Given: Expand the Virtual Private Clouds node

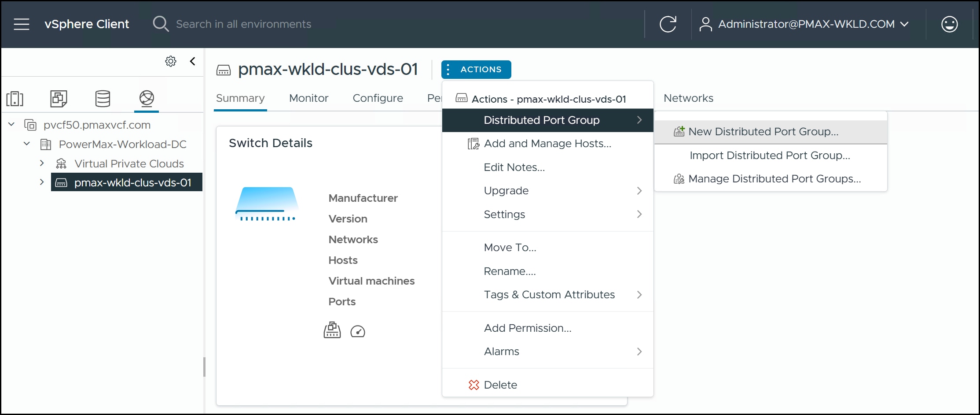Looking at the screenshot, I should (x=42, y=163).
